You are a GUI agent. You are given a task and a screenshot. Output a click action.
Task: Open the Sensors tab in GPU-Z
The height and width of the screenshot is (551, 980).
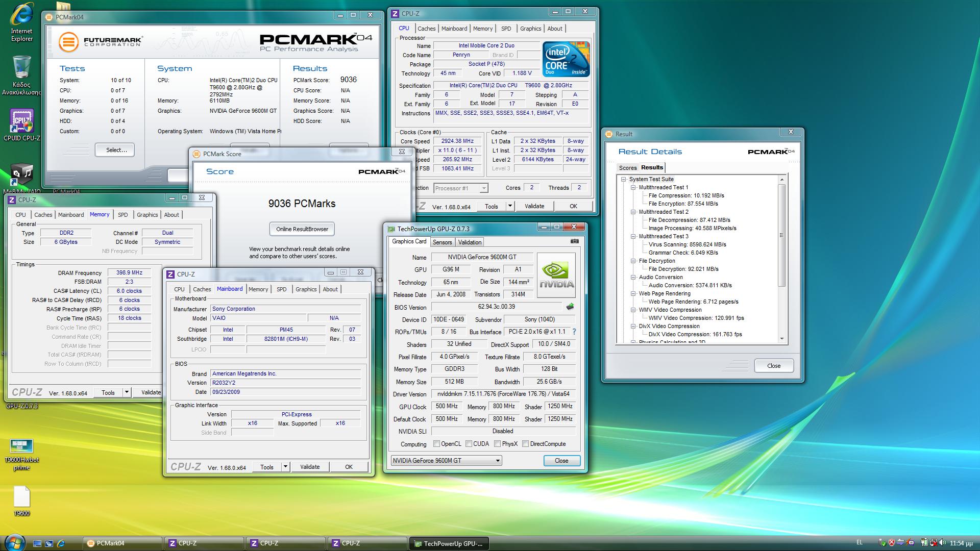[x=442, y=242]
